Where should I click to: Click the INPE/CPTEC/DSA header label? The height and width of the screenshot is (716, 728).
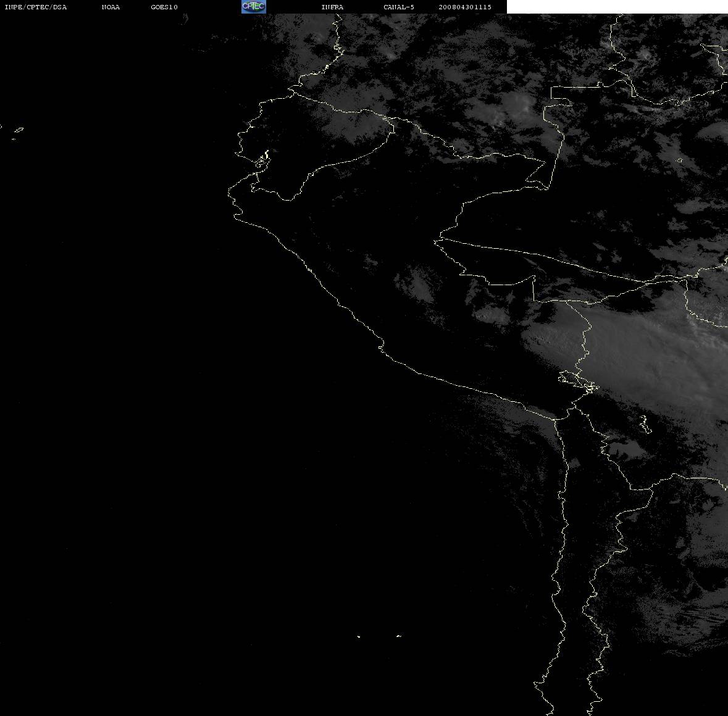point(35,7)
